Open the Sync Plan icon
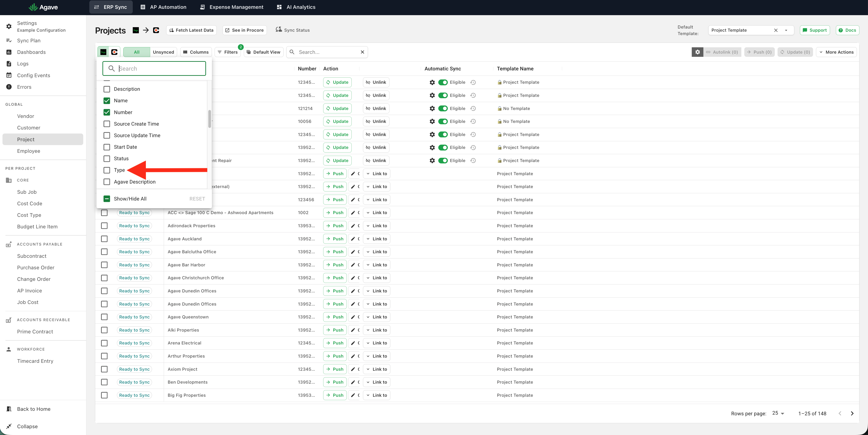The height and width of the screenshot is (435, 868). click(9, 41)
